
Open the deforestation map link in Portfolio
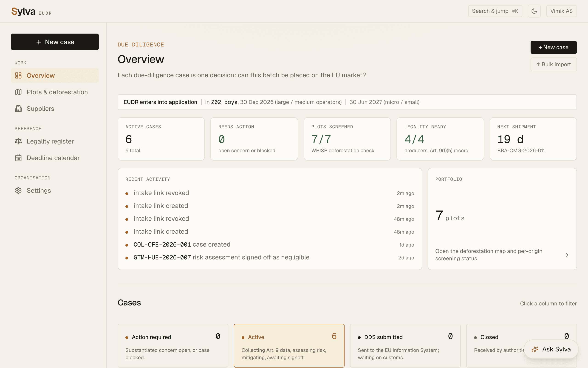coord(502,255)
